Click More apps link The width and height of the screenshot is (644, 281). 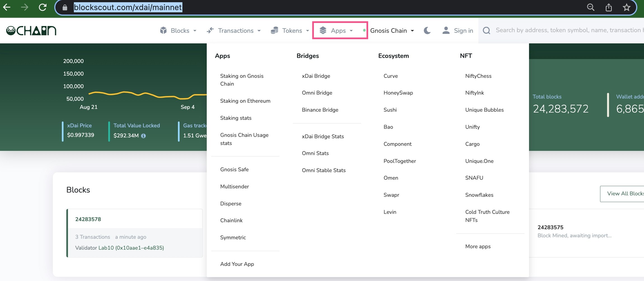(x=478, y=246)
